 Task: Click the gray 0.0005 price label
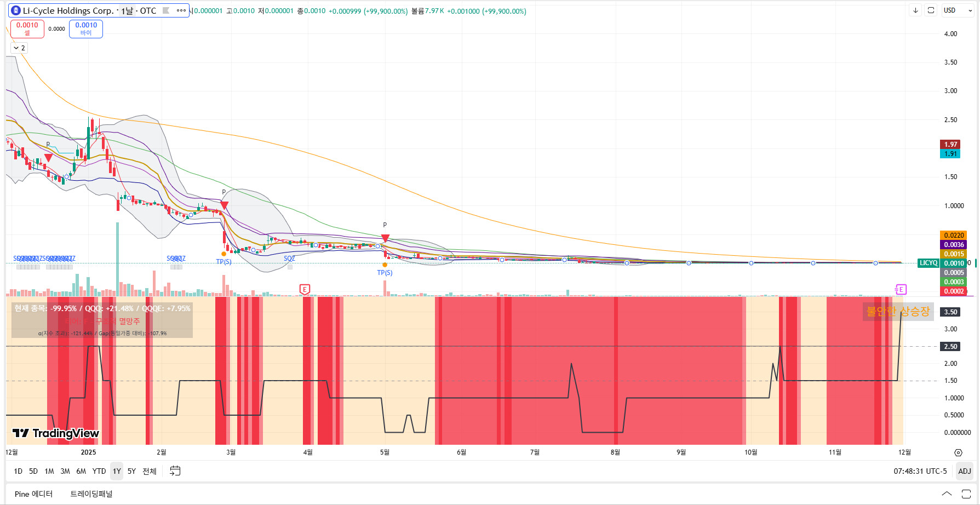(x=954, y=273)
